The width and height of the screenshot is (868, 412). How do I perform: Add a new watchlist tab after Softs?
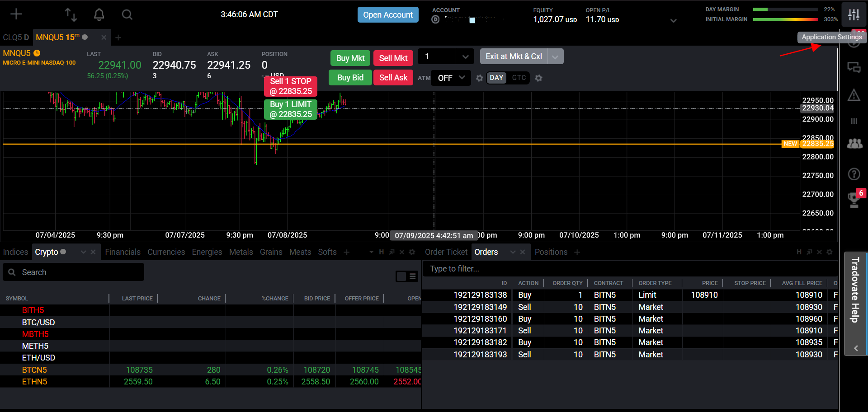[346, 252]
